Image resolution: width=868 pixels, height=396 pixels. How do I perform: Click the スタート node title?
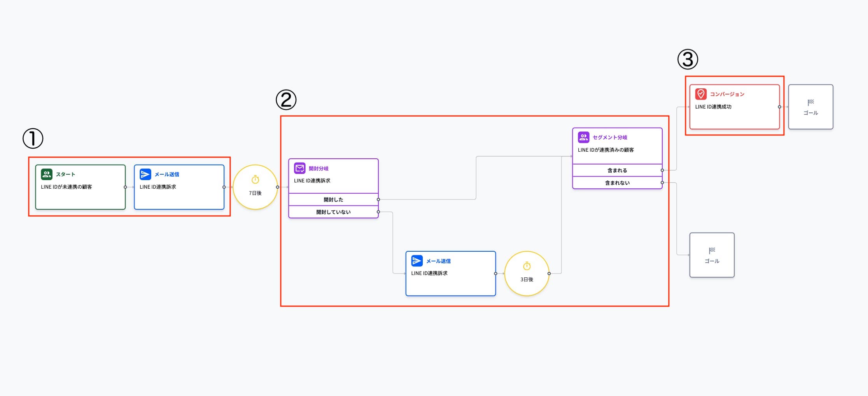pyautogui.click(x=65, y=174)
